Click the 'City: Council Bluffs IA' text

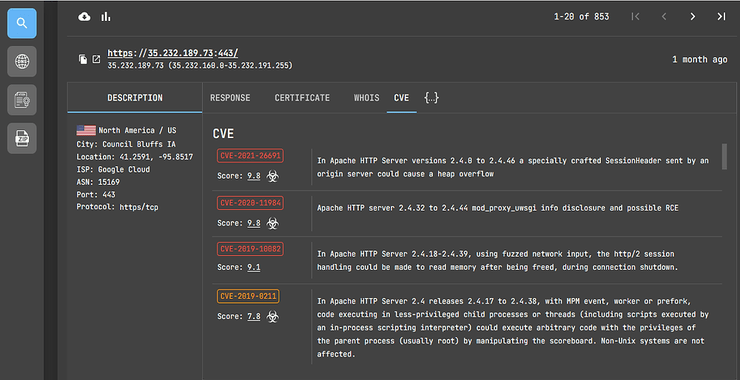pos(126,144)
